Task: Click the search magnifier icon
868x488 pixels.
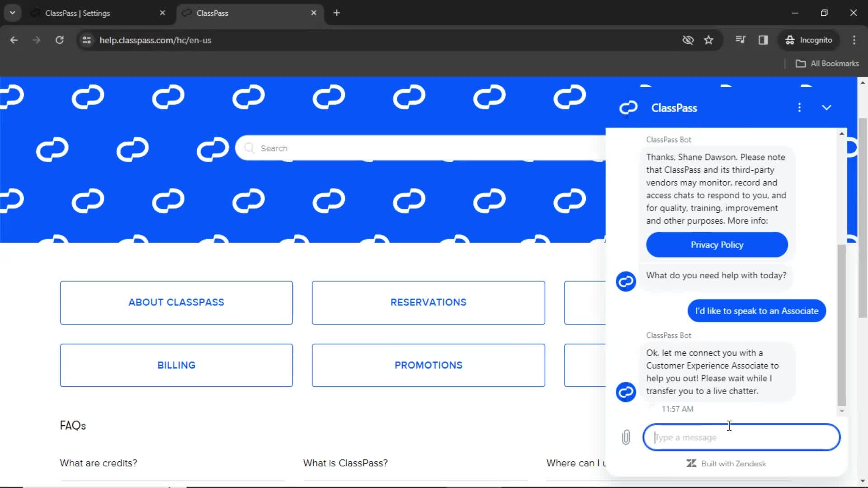Action: (249, 148)
